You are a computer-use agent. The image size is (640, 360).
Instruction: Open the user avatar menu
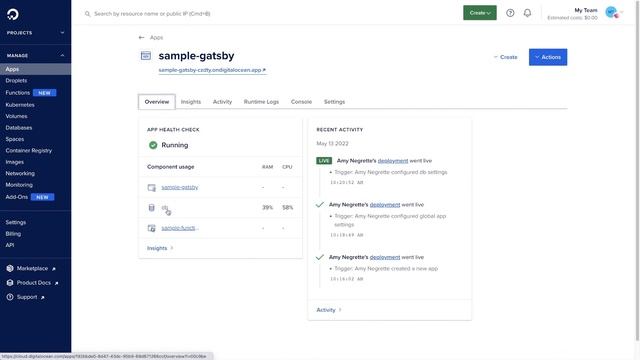pyautogui.click(x=611, y=13)
